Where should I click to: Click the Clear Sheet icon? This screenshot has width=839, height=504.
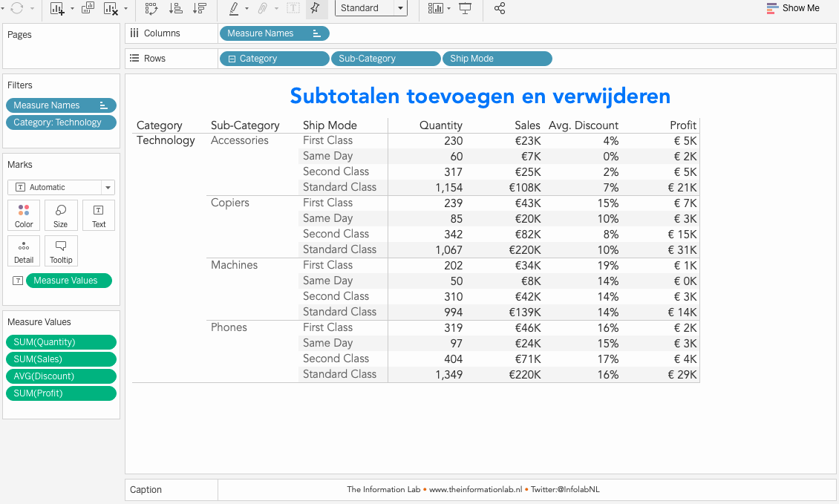pos(111,8)
